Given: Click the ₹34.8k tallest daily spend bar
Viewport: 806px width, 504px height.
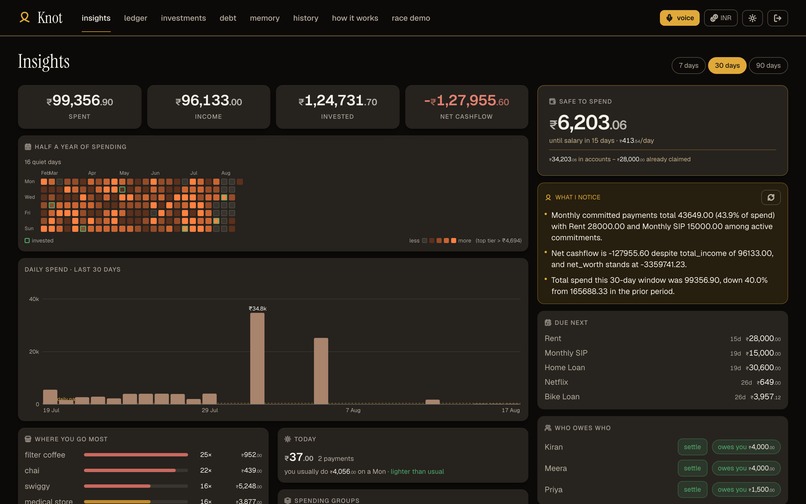Looking at the screenshot, I should (x=258, y=358).
